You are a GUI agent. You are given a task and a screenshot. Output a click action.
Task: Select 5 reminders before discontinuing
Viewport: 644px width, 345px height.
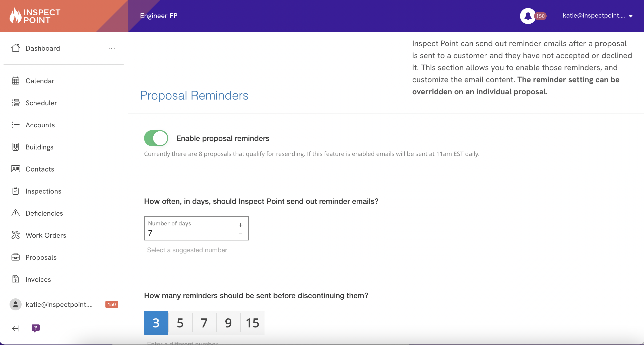pos(180,322)
